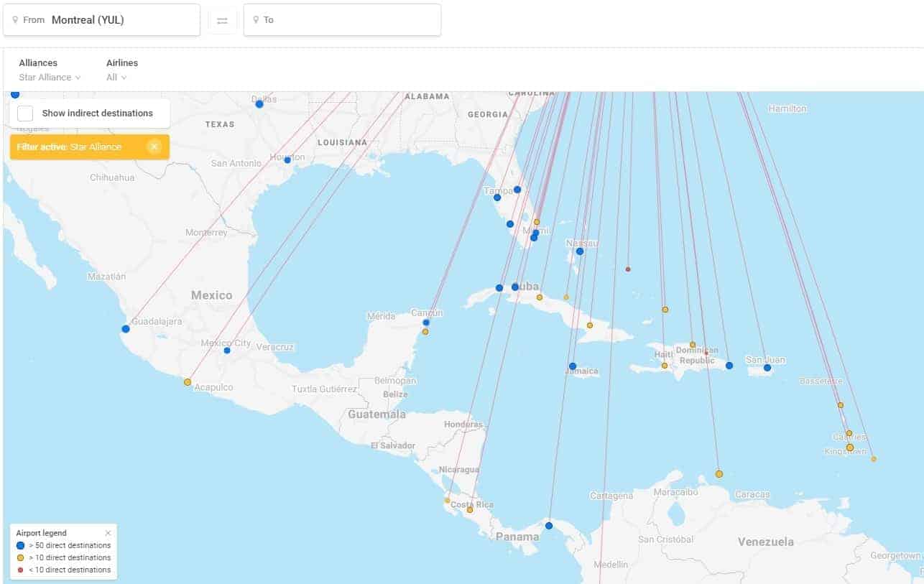Select the Mexico City airport marker
The height and width of the screenshot is (584, 924).
click(x=227, y=351)
